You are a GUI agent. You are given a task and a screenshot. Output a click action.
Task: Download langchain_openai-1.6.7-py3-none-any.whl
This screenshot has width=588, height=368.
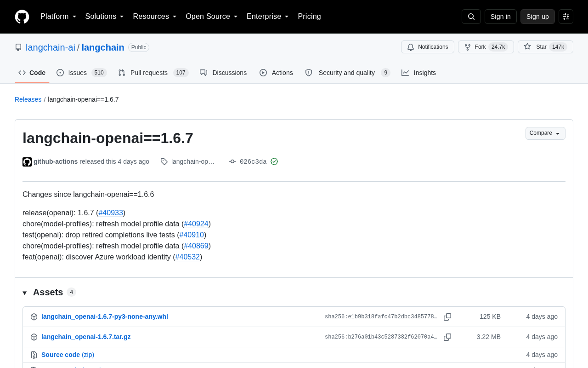[x=105, y=316]
